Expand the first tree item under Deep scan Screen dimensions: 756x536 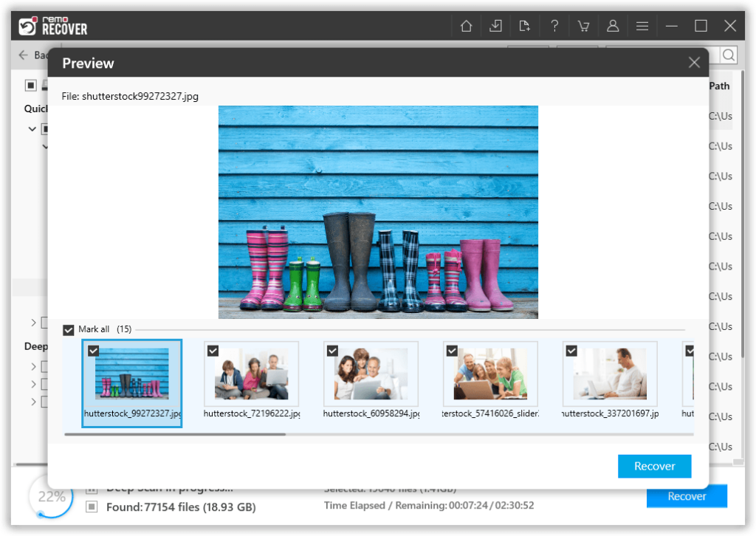(x=32, y=366)
